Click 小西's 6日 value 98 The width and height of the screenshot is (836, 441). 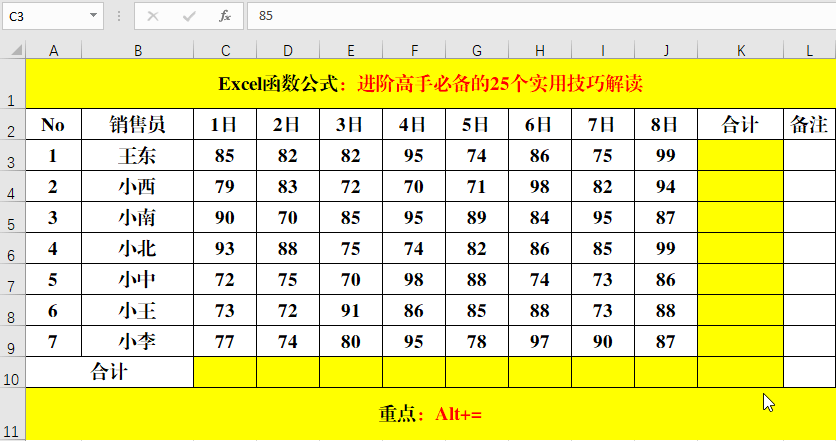click(540, 186)
